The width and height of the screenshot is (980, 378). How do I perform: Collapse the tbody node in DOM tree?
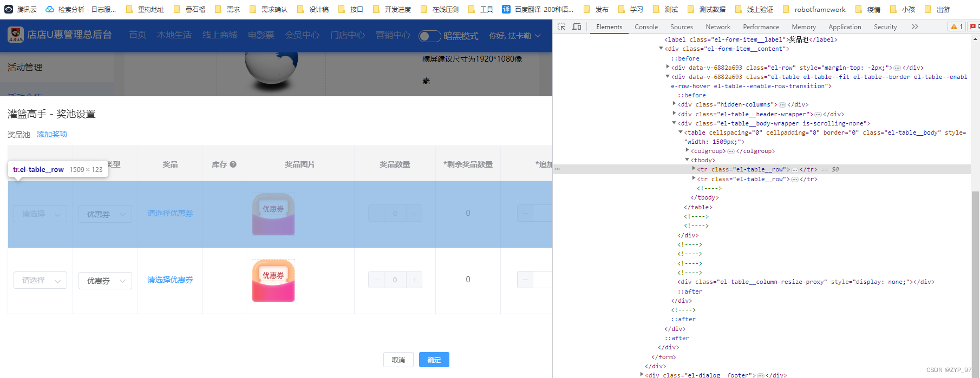point(687,160)
